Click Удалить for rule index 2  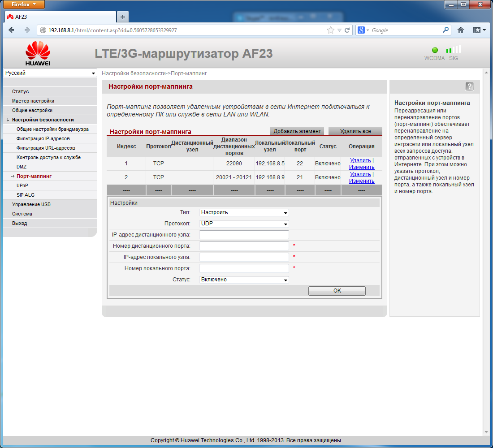click(360, 174)
